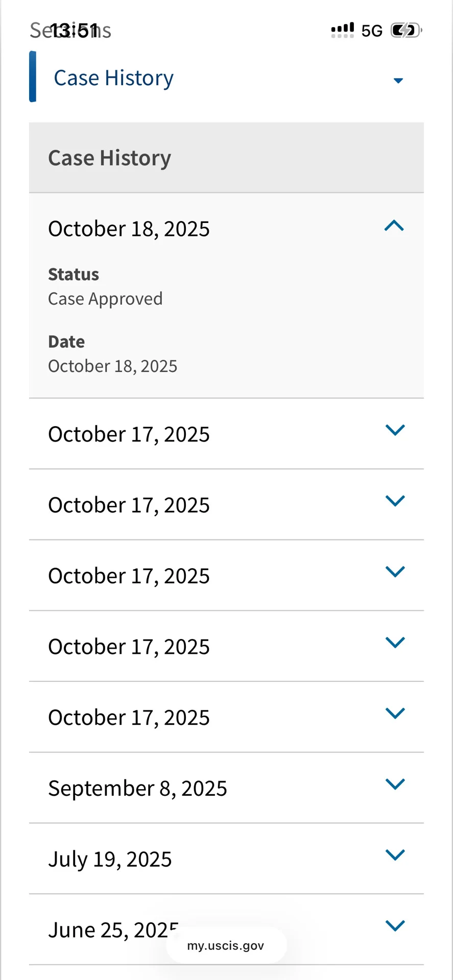Tap the 13:51 clock in status bar
The height and width of the screenshot is (980, 453).
75,31
